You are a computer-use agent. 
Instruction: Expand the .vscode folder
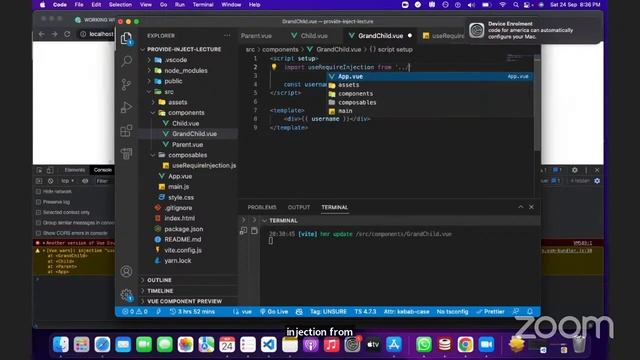pos(149,60)
